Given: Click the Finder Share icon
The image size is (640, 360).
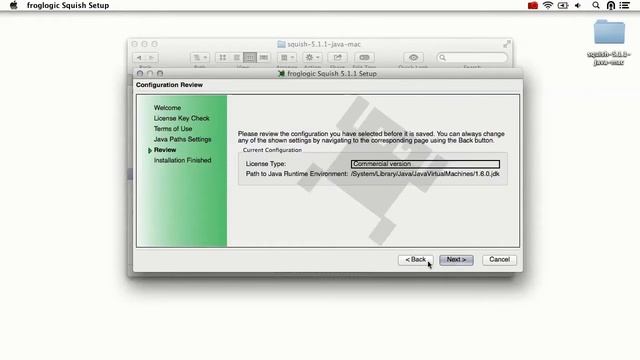Looking at the screenshot, I should [338, 58].
